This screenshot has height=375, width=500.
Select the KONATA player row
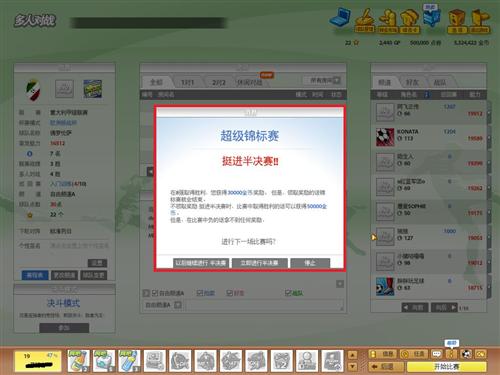(429, 137)
